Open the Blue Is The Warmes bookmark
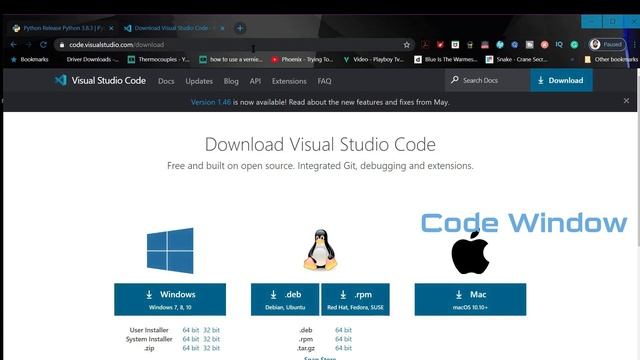640x360 pixels. point(446,59)
